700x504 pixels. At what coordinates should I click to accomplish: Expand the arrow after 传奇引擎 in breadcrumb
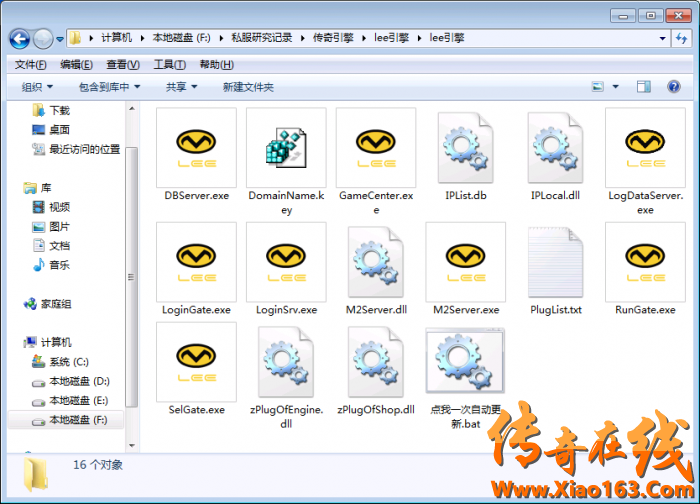[364, 38]
